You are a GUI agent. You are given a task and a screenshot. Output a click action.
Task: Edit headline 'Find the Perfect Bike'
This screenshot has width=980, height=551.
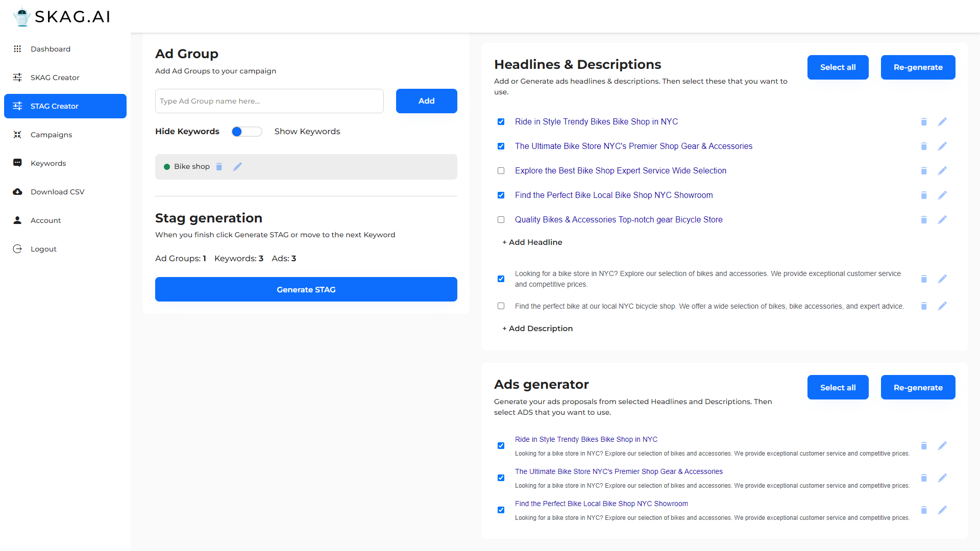[942, 195]
